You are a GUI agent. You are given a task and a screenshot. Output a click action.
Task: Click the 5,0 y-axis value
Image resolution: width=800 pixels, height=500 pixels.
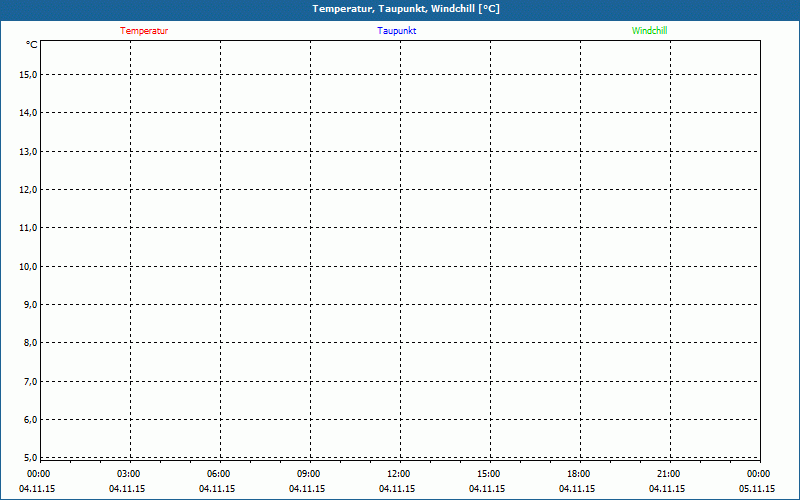pos(30,458)
